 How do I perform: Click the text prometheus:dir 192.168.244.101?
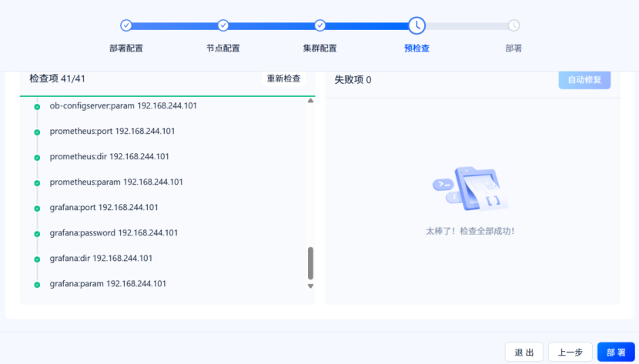coord(109,157)
